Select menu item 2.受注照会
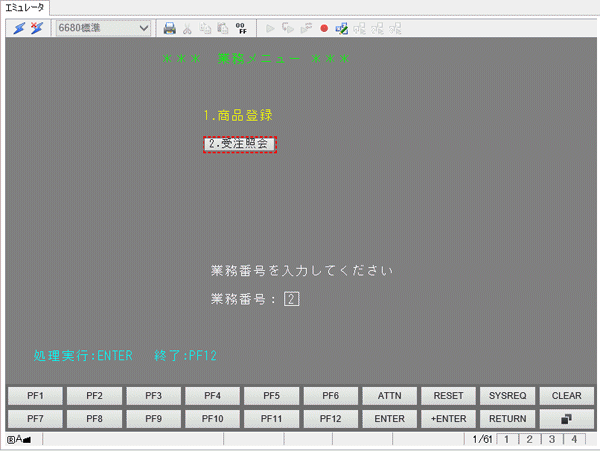This screenshot has height=451, width=600. pyautogui.click(x=239, y=144)
